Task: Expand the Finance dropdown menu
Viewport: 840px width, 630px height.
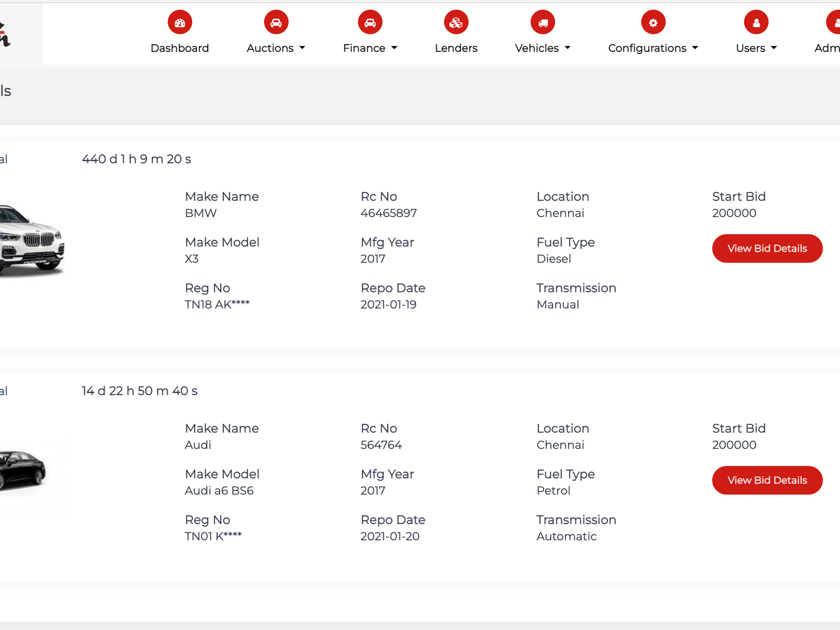Action: pos(370,48)
